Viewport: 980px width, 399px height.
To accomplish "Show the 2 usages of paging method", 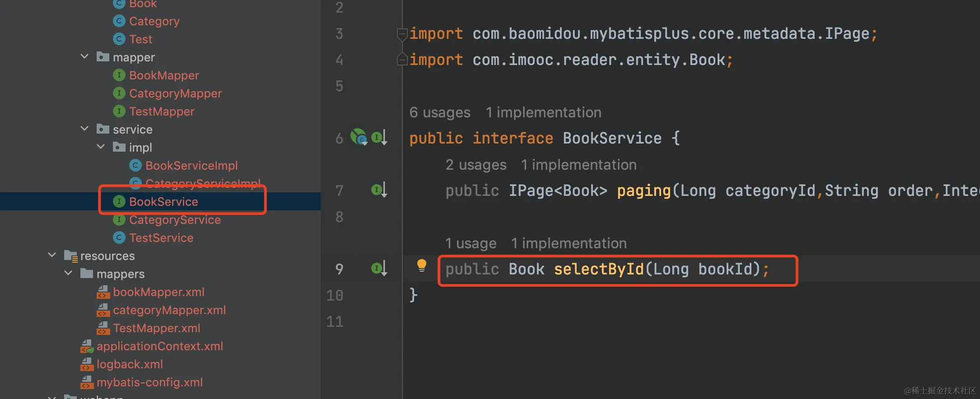I will pyautogui.click(x=476, y=165).
